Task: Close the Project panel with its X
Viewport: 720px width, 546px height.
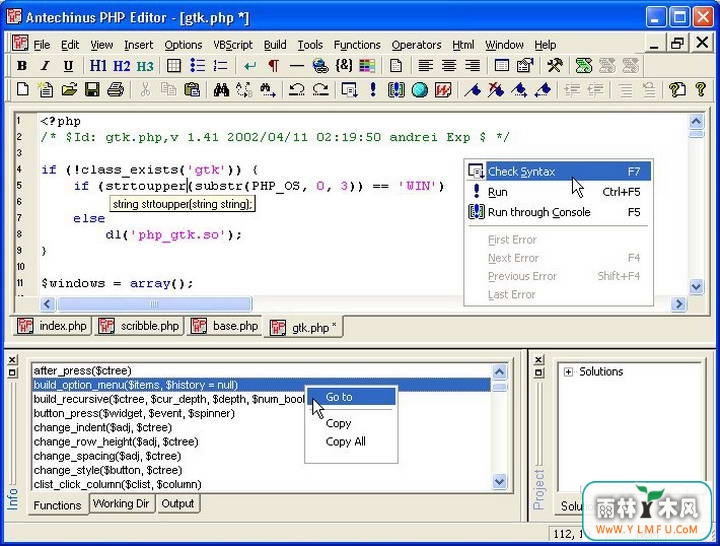Action: (x=539, y=360)
